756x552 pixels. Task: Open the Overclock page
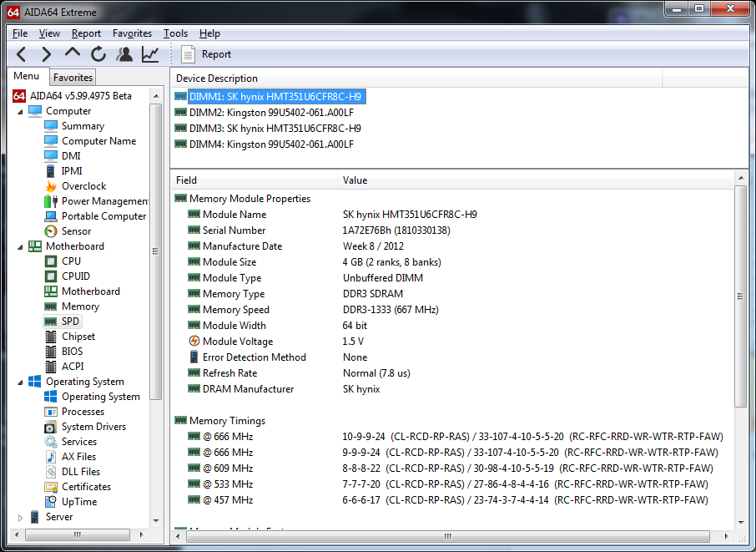(x=83, y=186)
